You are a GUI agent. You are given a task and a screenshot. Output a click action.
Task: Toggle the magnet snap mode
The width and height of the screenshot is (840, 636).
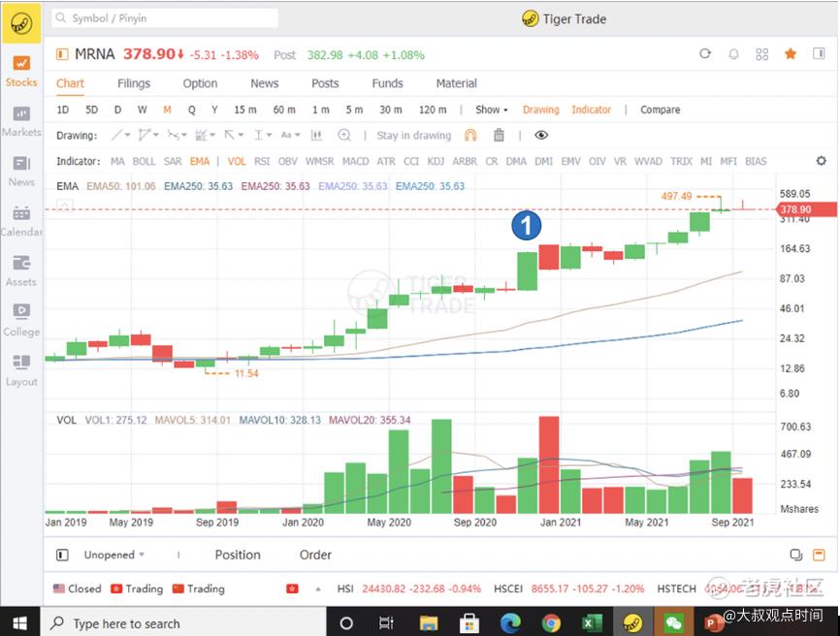coord(470,135)
